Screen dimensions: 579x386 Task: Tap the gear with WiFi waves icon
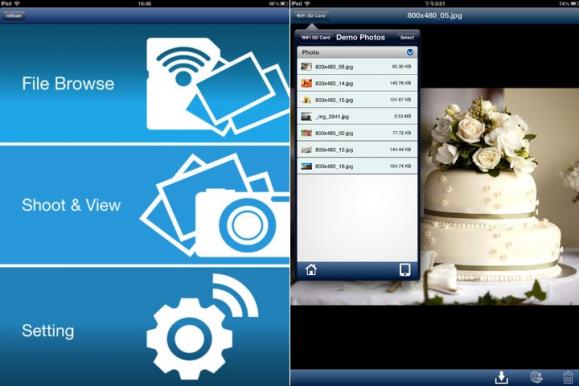[x=202, y=327]
